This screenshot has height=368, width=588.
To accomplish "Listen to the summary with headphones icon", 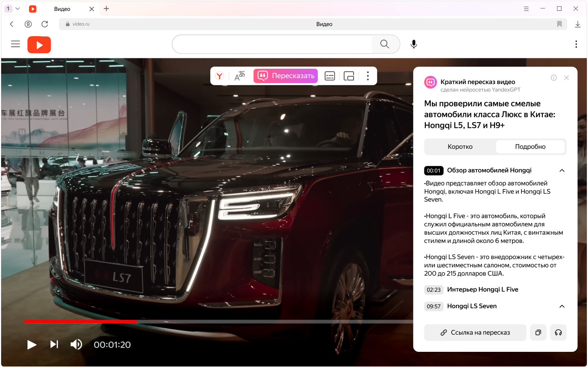I will (x=558, y=333).
